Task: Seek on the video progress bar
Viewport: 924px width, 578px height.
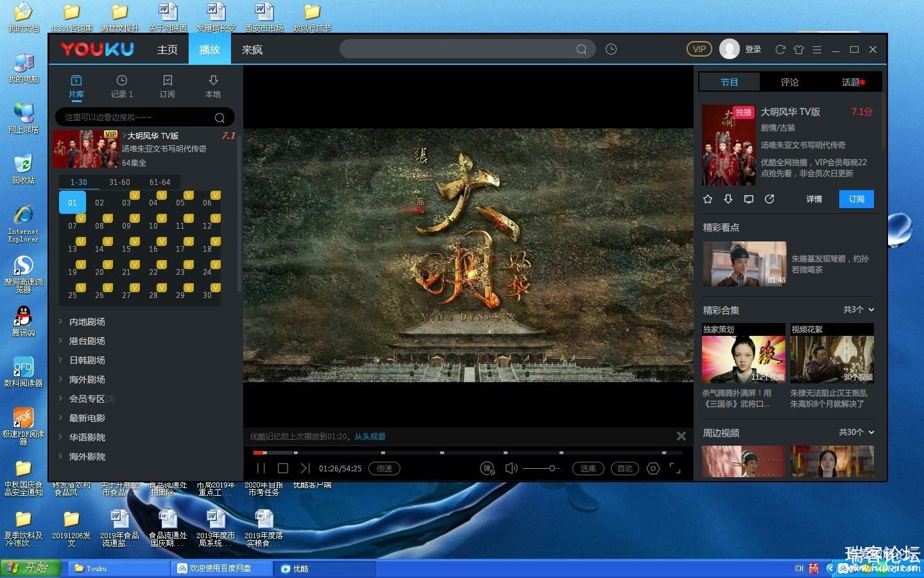Action: (468, 453)
